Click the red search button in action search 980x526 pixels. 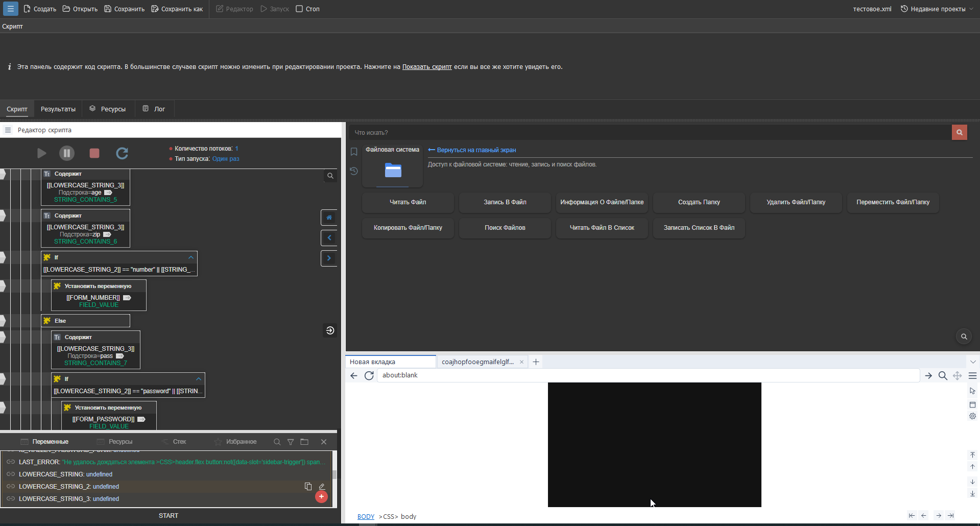(960, 132)
